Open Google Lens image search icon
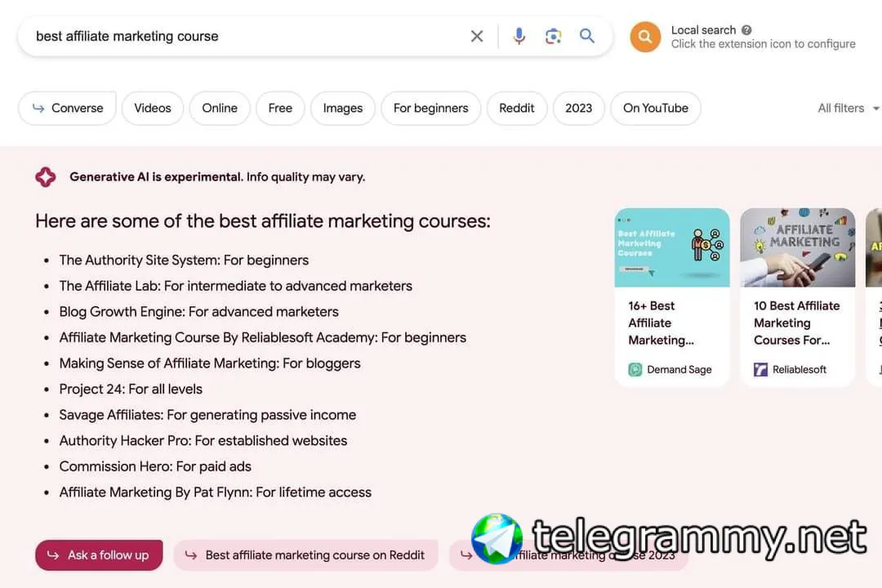 coord(553,36)
